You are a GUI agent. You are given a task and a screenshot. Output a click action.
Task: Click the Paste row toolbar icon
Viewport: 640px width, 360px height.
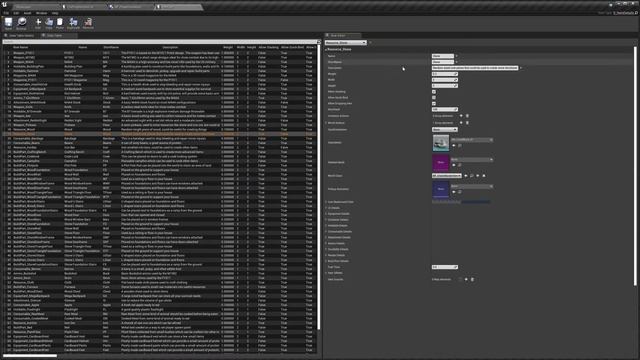pyautogui.click(x=60, y=23)
